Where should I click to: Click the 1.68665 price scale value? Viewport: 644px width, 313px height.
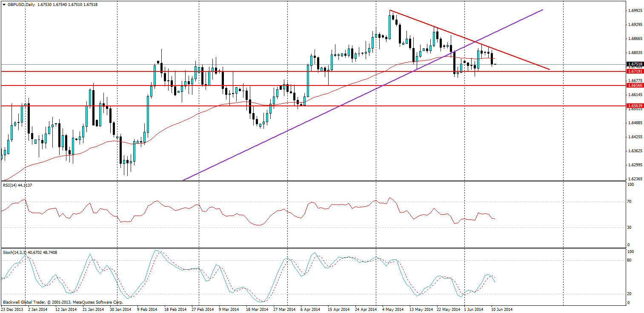coord(635,39)
